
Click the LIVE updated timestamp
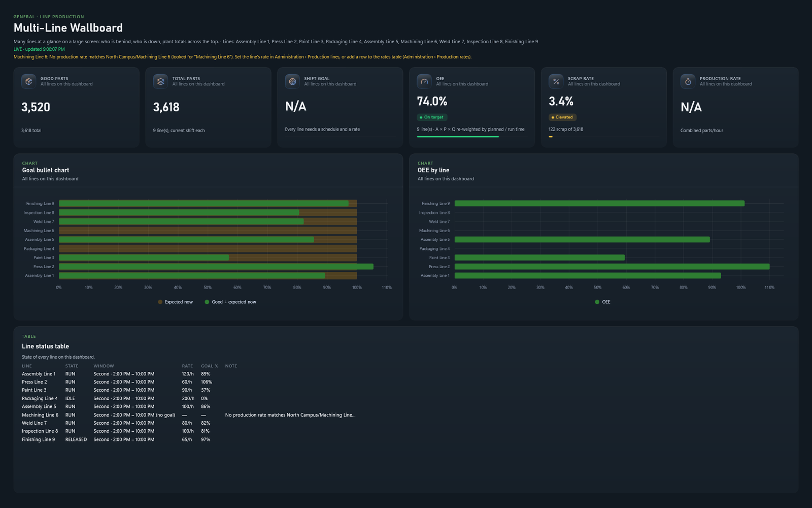[x=39, y=49]
